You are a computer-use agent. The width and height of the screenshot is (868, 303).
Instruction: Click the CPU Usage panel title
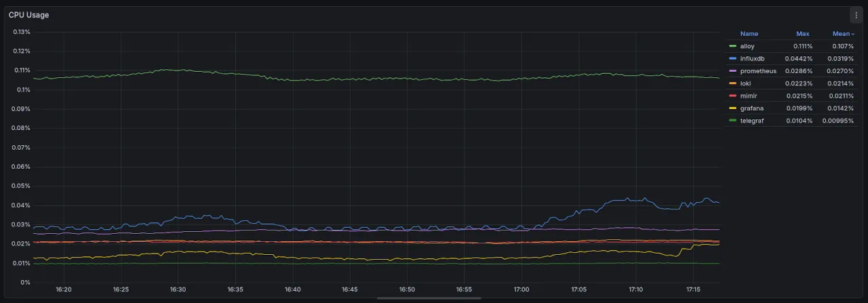point(28,15)
